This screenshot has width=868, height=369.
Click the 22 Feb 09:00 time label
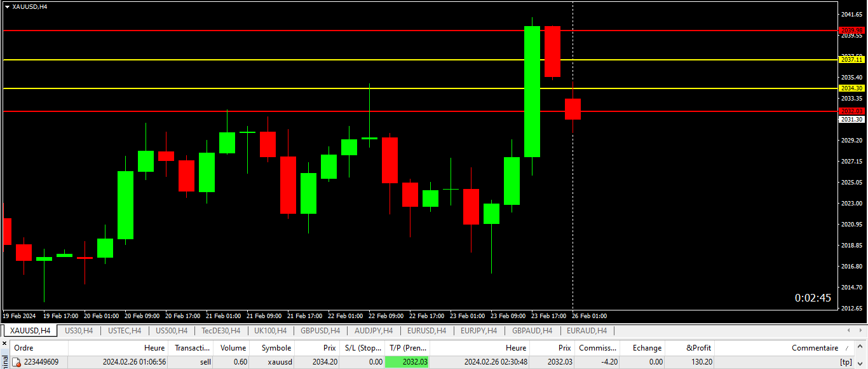[x=386, y=316]
